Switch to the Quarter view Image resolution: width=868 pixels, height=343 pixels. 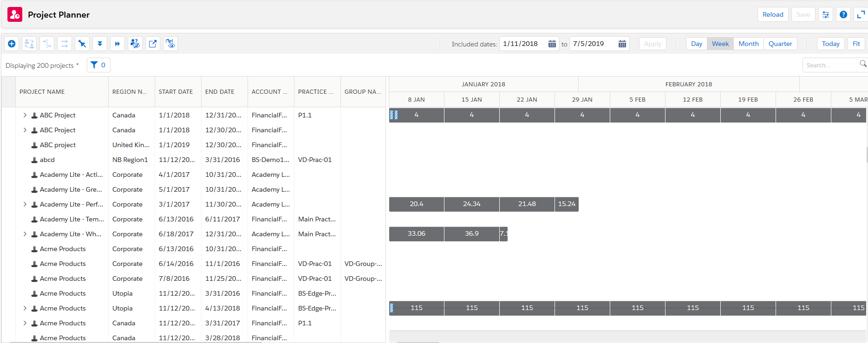tap(780, 44)
